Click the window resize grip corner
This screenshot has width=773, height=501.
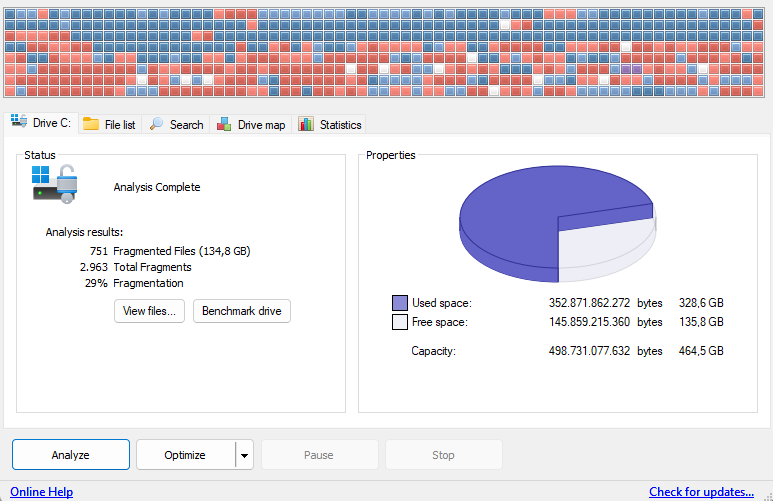tap(768, 497)
